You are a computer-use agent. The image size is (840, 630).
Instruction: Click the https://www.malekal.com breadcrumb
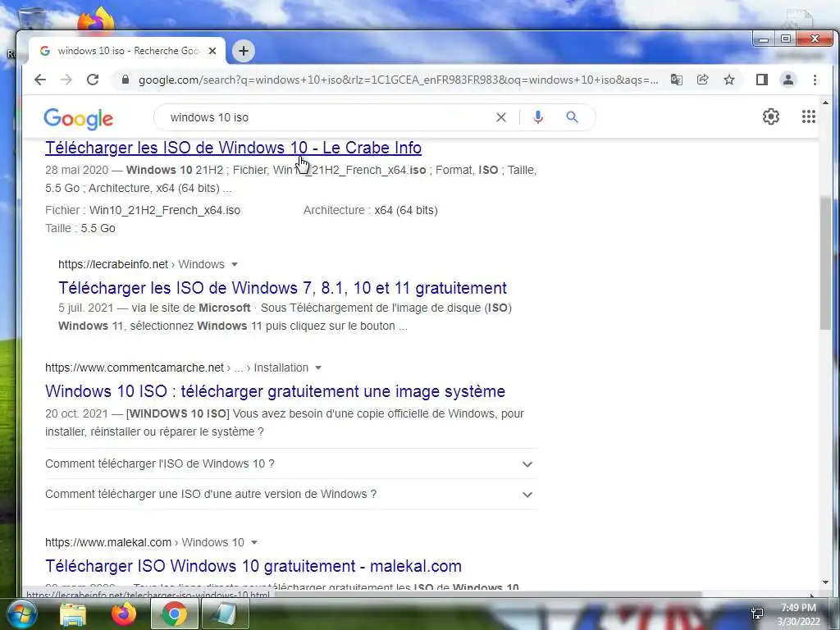point(108,543)
